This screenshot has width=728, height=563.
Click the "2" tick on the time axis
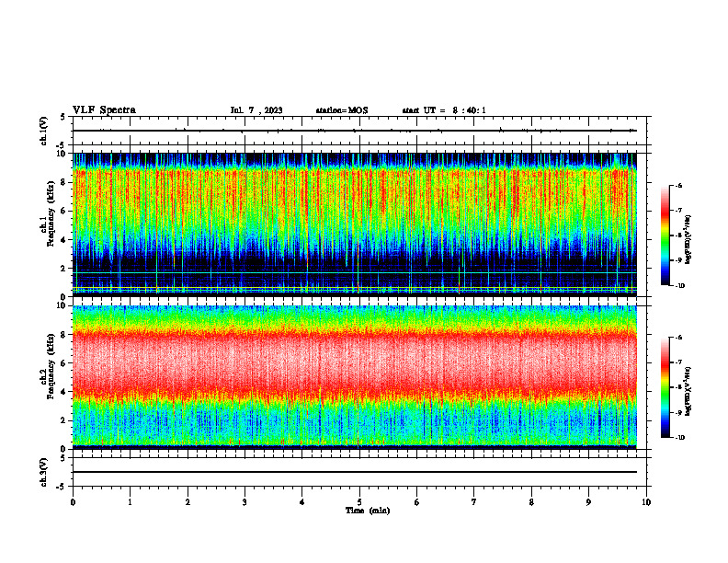(188, 502)
